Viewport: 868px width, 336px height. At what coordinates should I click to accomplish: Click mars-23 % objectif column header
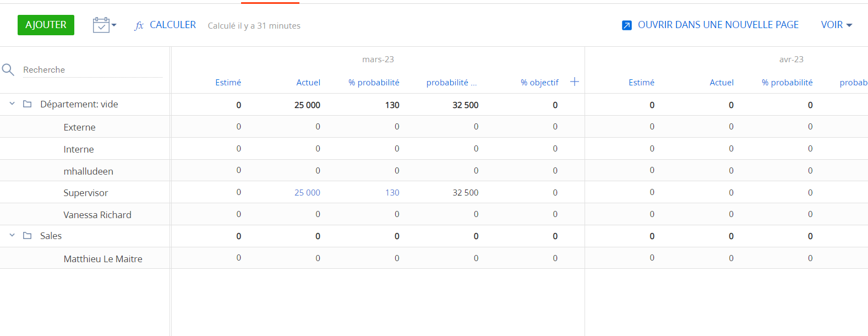[x=539, y=83]
